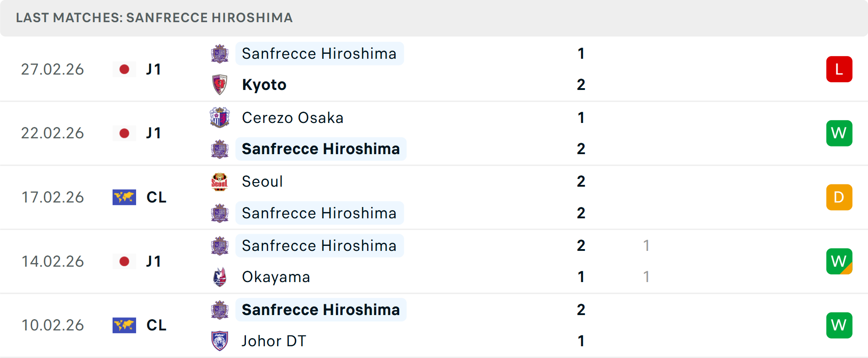
Task: Open the Johor DT team link
Action: [274, 341]
